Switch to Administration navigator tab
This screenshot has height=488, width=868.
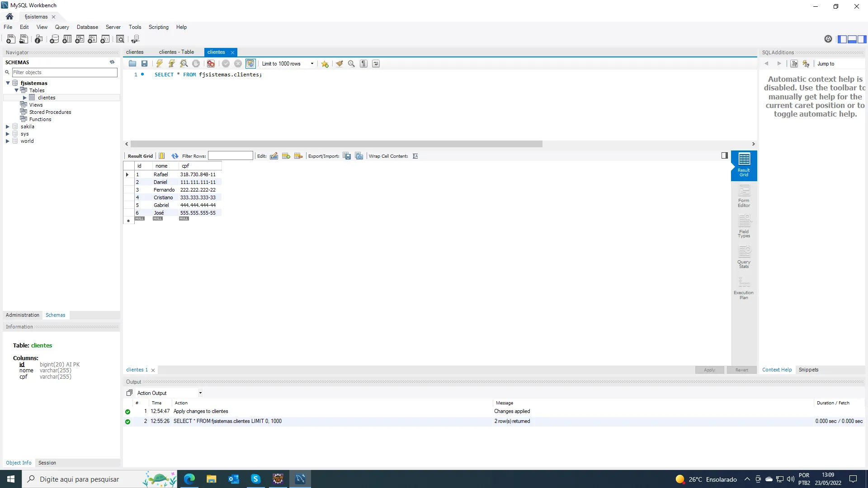23,315
